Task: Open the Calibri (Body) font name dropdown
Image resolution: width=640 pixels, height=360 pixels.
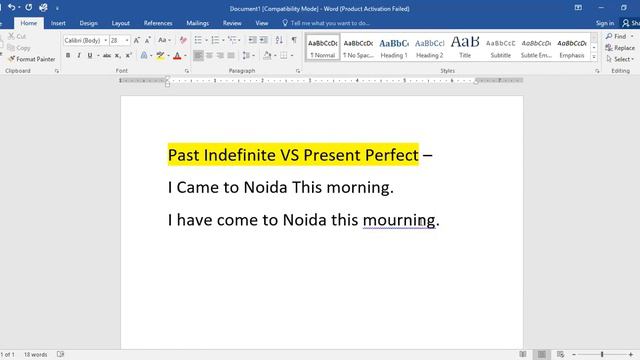Action: [106, 40]
